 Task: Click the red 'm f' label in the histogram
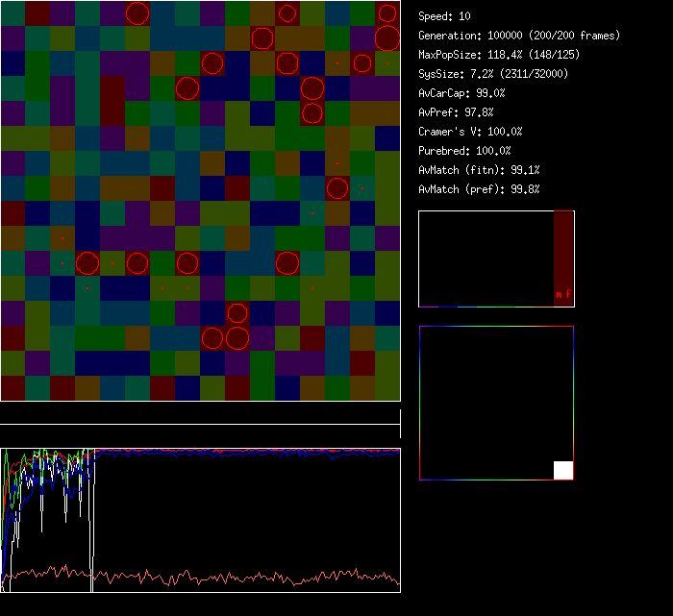[562, 295]
